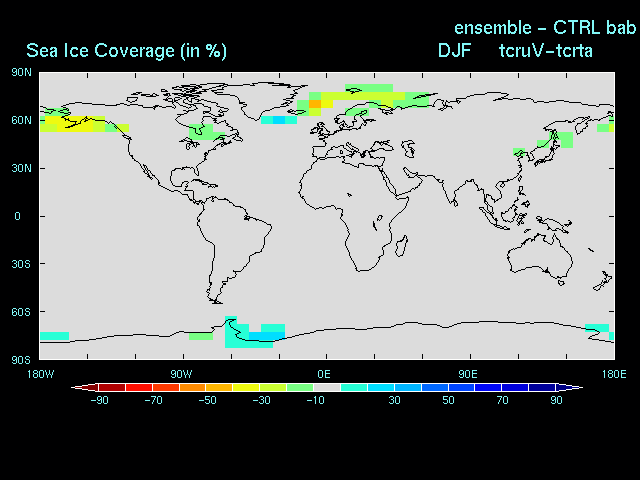The height and width of the screenshot is (480, 640).
Task: Click the 'Sea Ice Coverage (in %)' title
Action: [x=126, y=51]
